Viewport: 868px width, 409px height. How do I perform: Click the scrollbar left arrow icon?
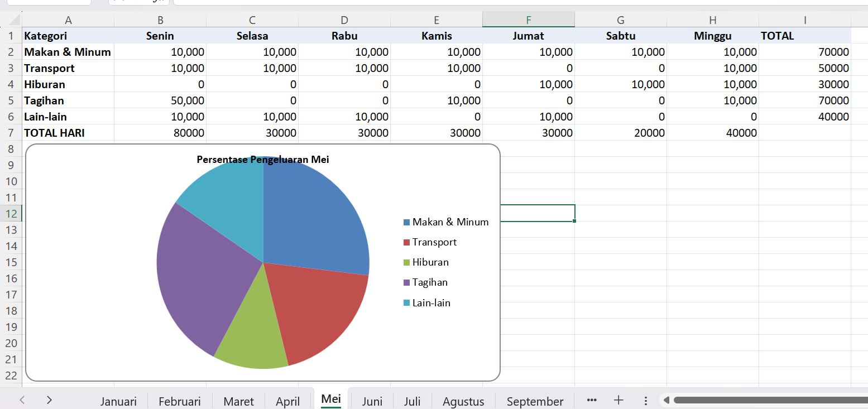click(666, 400)
